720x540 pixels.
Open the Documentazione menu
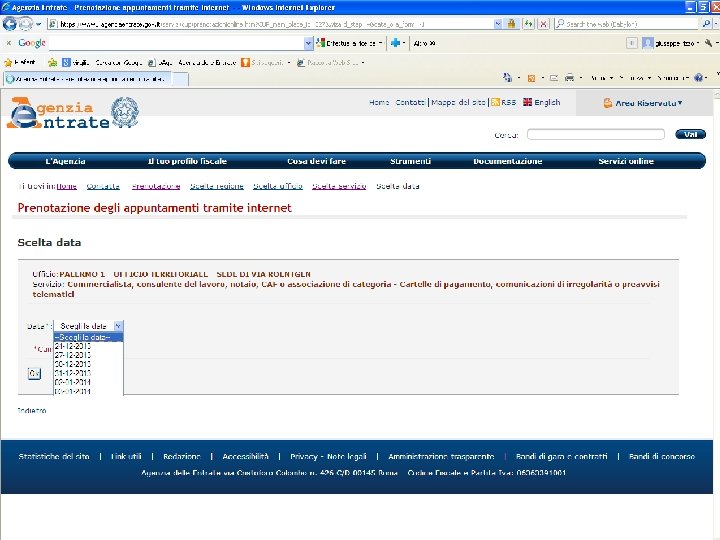pyautogui.click(x=507, y=161)
